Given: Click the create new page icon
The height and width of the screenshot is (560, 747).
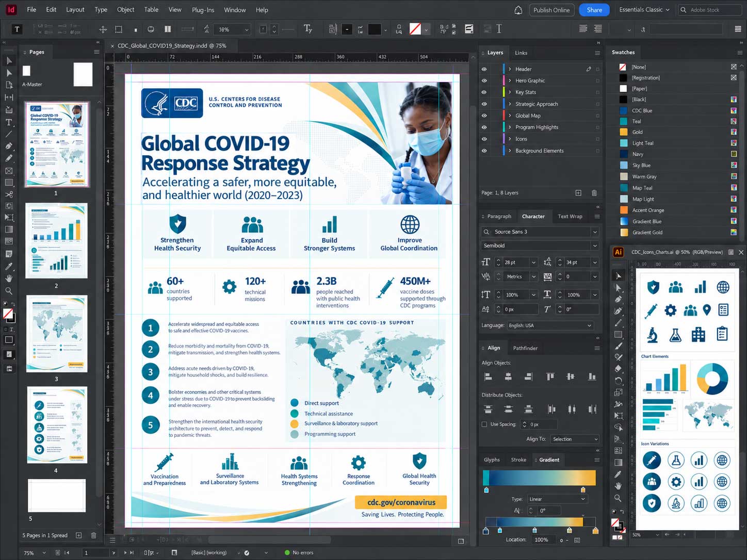Looking at the screenshot, I should coord(78,535).
